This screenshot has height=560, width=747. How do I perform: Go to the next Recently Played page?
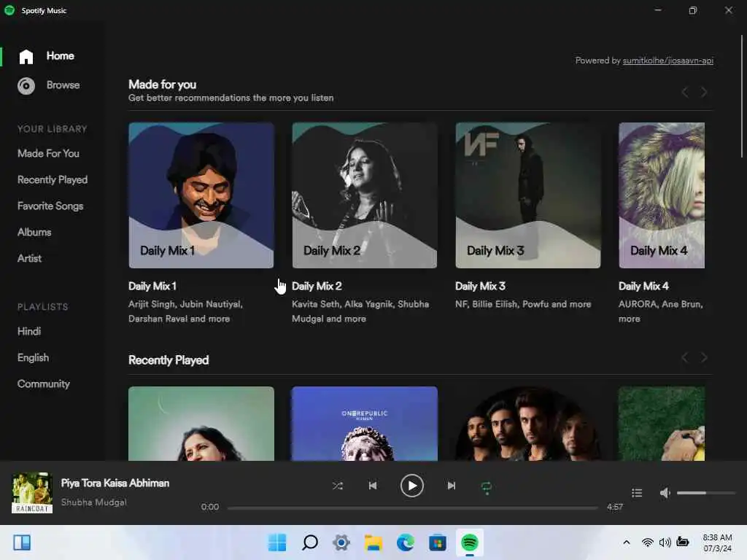click(704, 357)
